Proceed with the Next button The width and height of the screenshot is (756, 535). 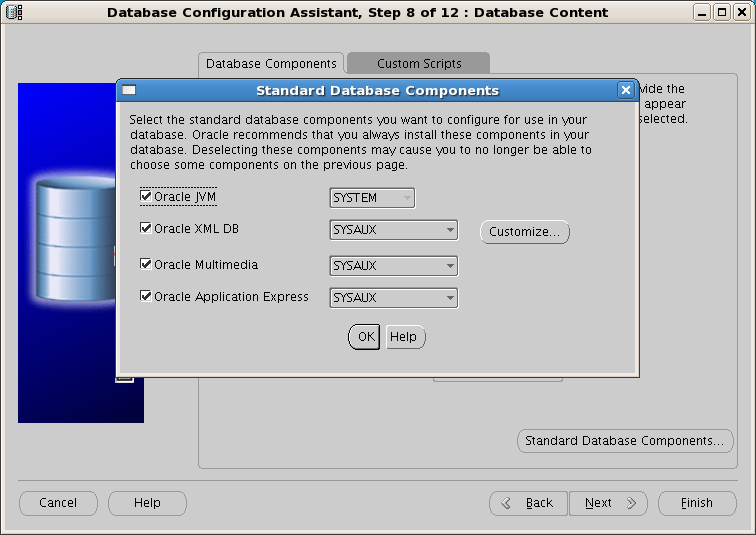pos(608,503)
